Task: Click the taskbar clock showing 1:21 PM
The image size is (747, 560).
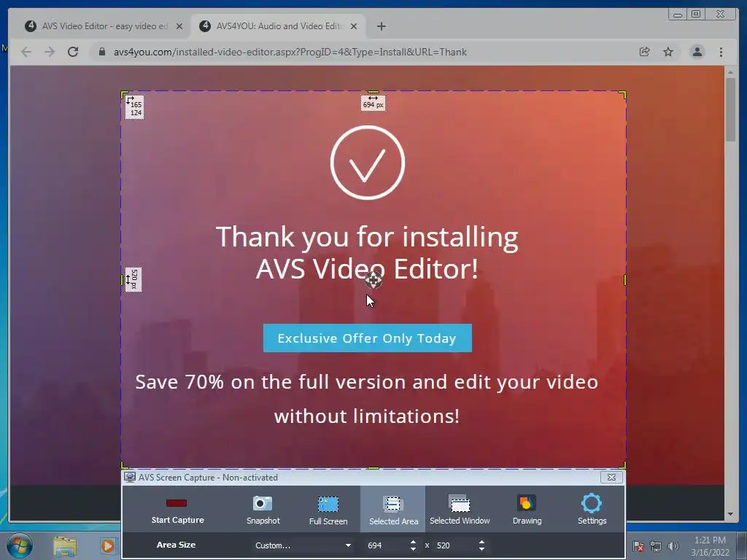Action: pyautogui.click(x=710, y=546)
